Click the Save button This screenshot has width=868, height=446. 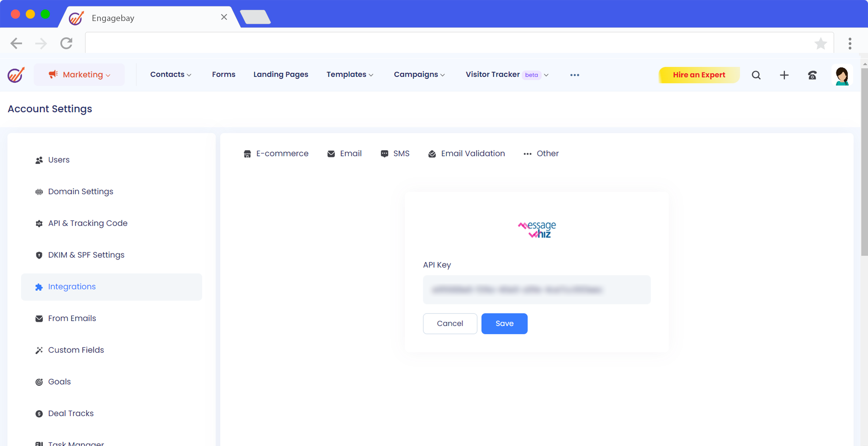504,324
